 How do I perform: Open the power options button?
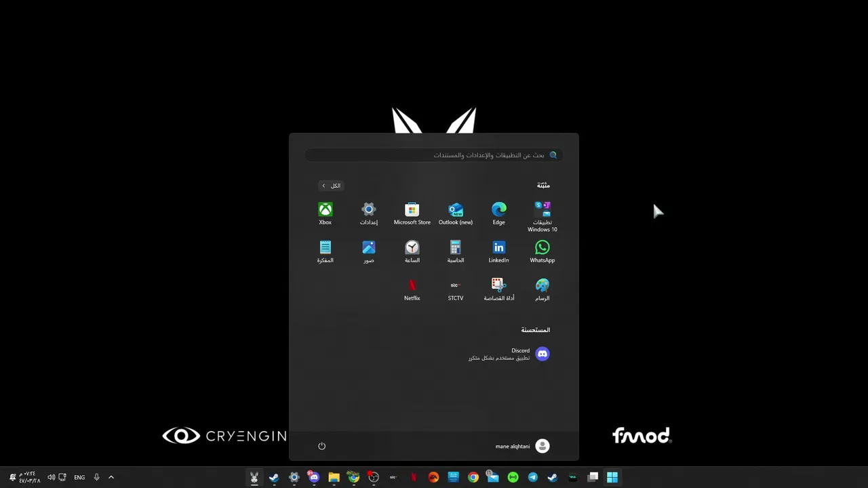[x=322, y=446]
